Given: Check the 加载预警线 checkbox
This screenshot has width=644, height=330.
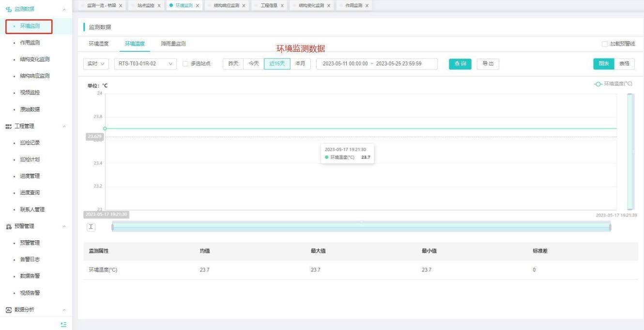Looking at the screenshot, I should pos(604,44).
